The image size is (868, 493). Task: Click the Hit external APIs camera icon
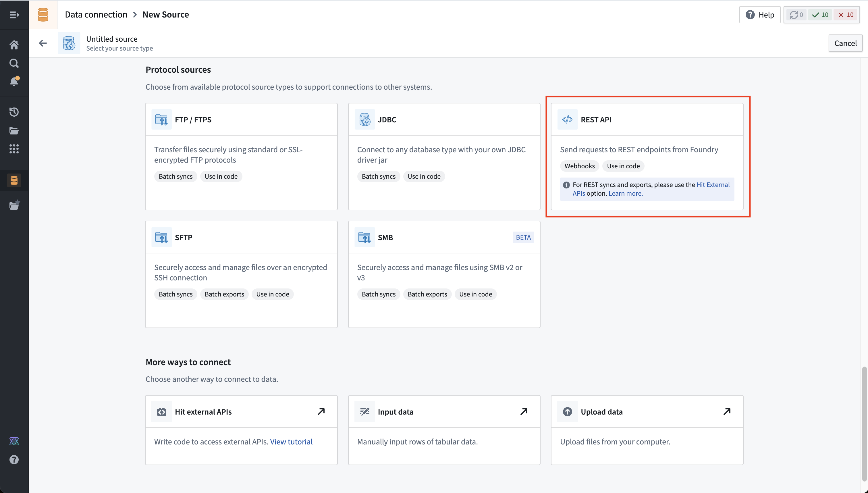click(161, 412)
